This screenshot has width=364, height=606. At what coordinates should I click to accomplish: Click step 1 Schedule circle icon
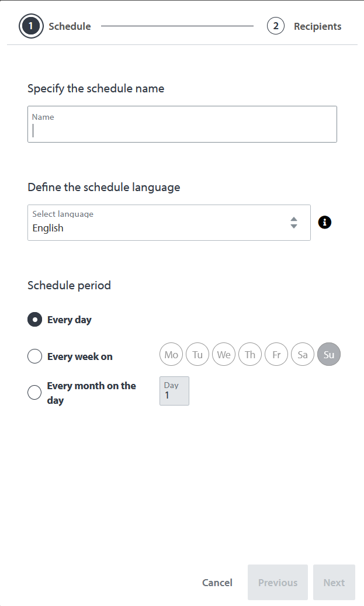coord(31,26)
